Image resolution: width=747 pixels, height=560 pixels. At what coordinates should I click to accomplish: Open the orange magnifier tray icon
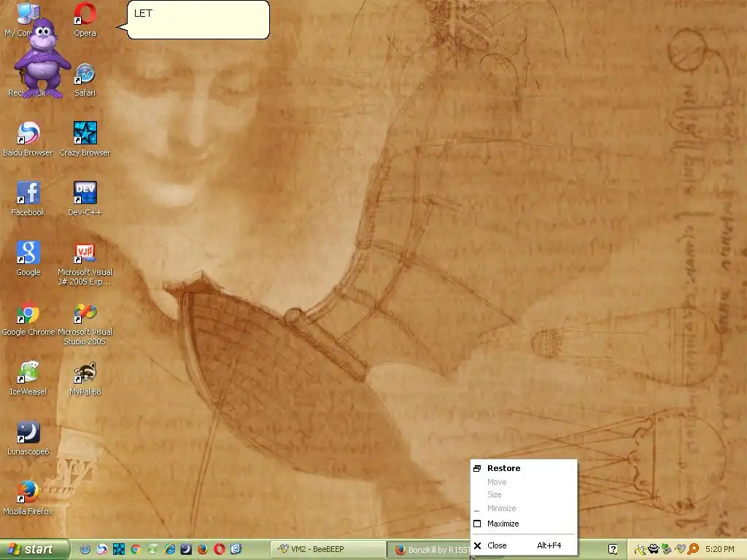693,550
